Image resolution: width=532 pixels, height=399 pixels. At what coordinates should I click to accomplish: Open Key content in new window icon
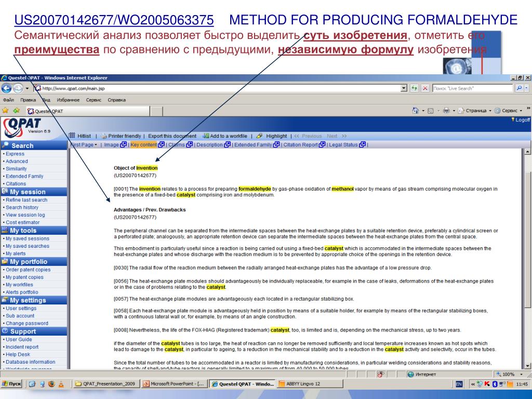(x=161, y=144)
